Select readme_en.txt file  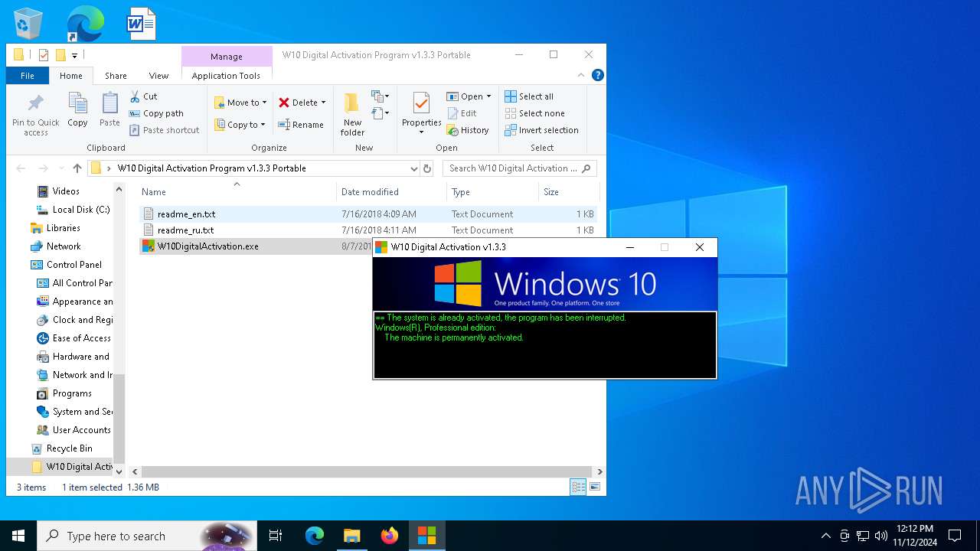[x=186, y=214]
